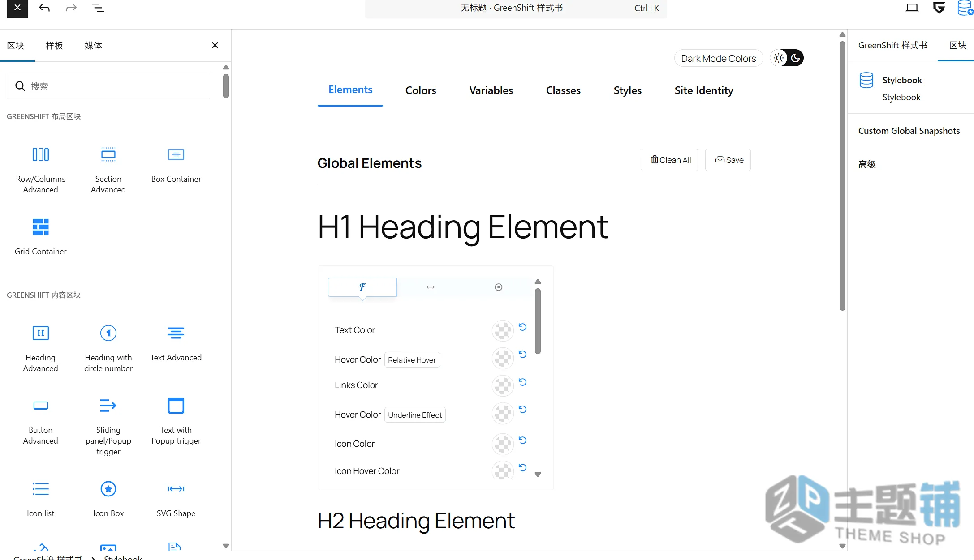
Task: Reset the Text Color value
Action: click(x=522, y=327)
